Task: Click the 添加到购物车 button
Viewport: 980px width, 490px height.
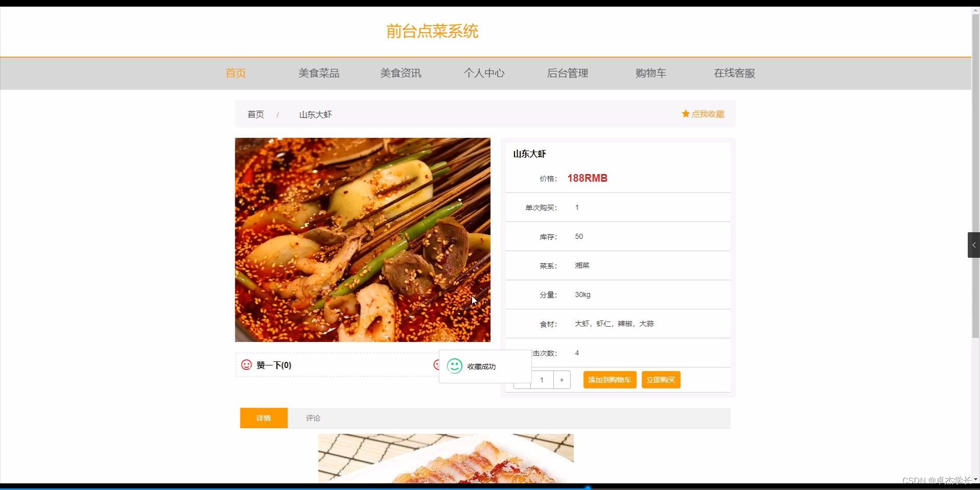Action: coord(610,380)
